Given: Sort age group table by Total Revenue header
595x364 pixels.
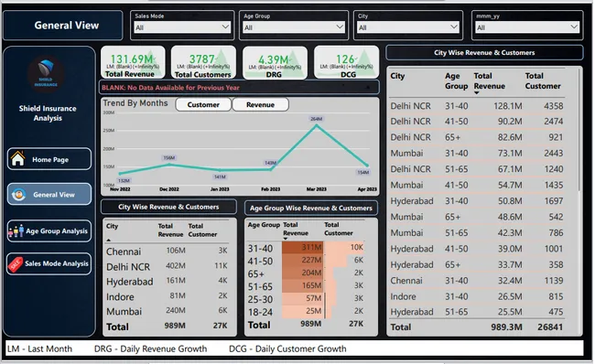Looking at the screenshot, I should [296, 229].
